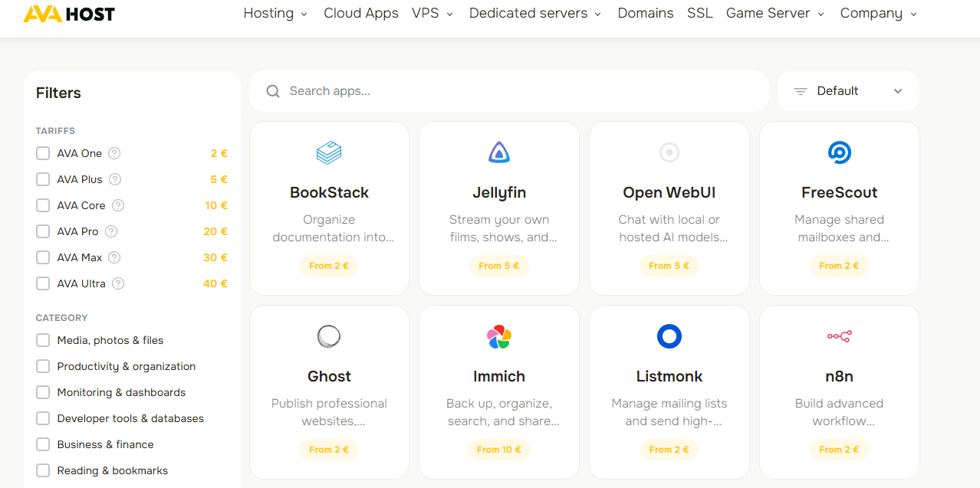Screen dimensions: 980x488
Task: Click the Open WebUI app icon
Action: point(669,152)
